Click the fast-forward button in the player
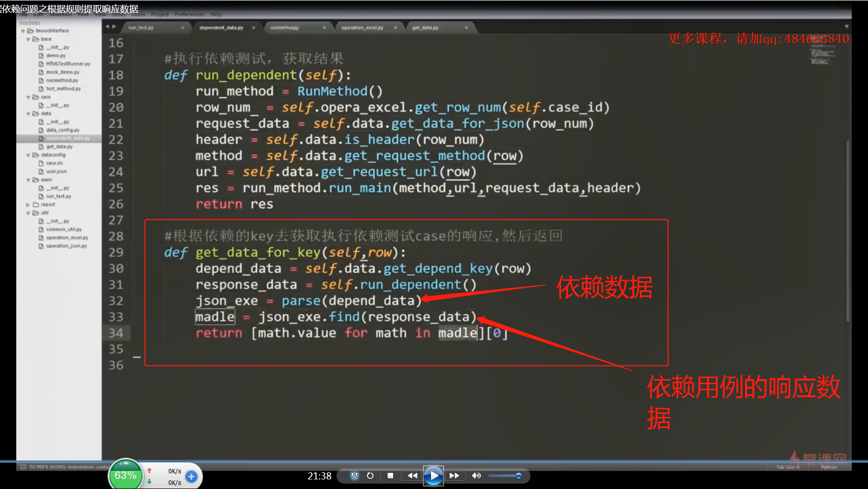This screenshot has width=868, height=489. click(454, 475)
